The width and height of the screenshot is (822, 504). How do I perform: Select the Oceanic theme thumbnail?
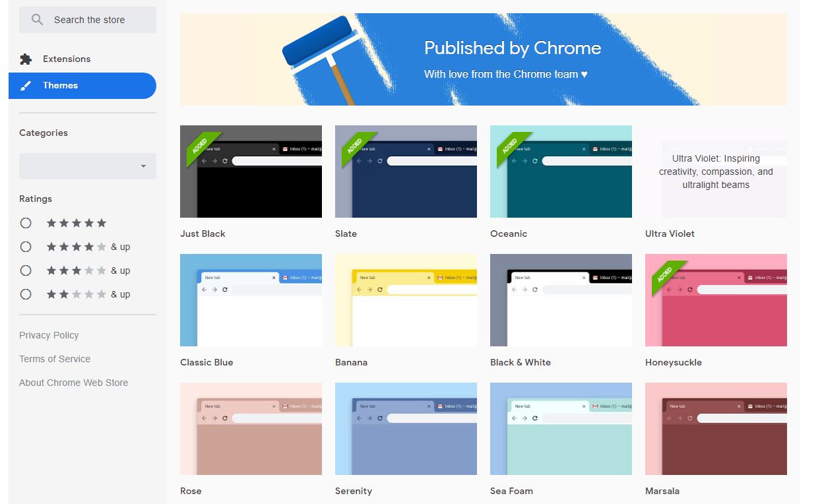pos(561,172)
